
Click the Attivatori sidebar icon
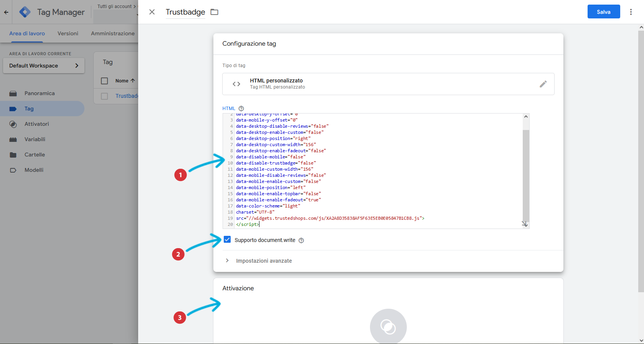point(13,124)
